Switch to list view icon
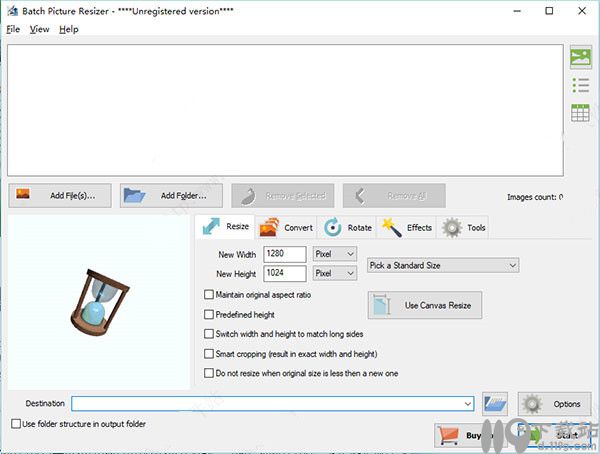 pos(580,85)
